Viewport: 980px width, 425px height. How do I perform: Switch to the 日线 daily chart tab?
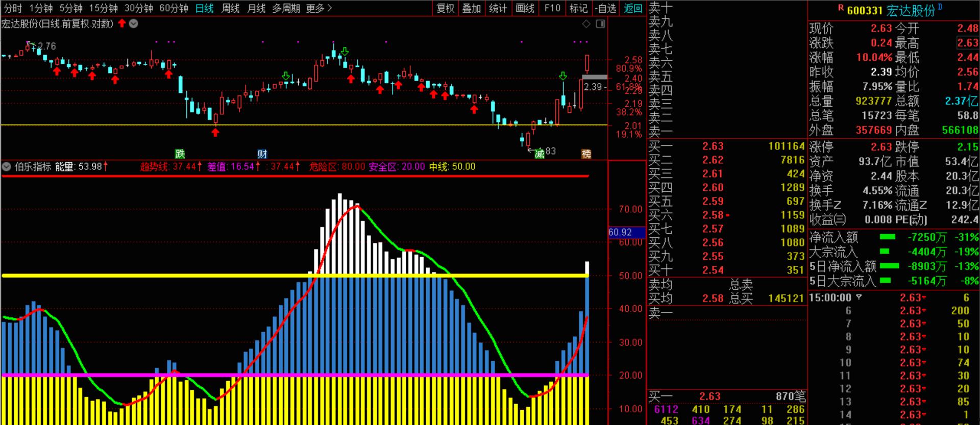pos(205,9)
